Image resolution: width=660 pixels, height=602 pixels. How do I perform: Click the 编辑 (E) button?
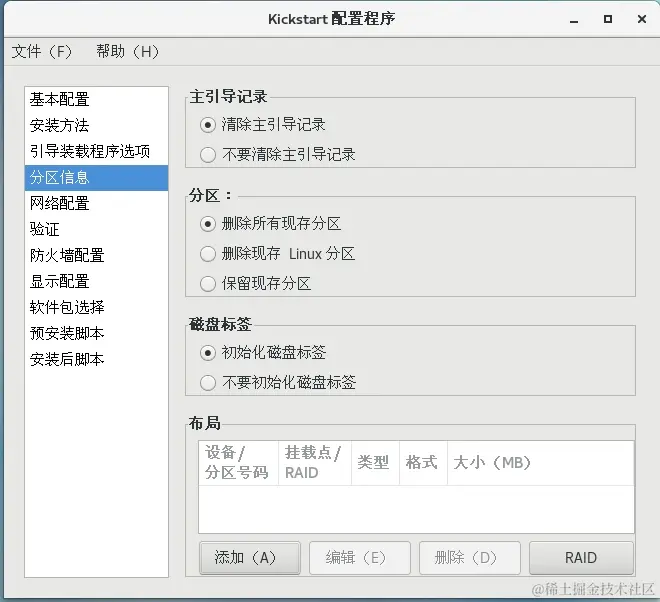(x=360, y=558)
